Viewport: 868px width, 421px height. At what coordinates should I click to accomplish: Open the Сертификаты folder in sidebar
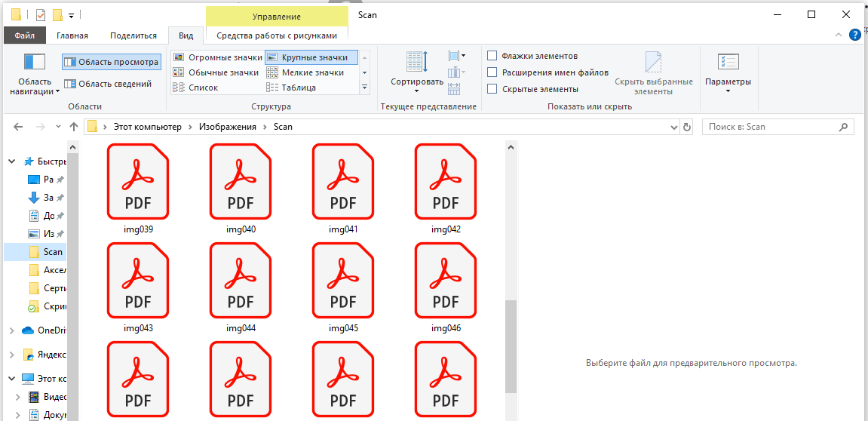click(47, 288)
